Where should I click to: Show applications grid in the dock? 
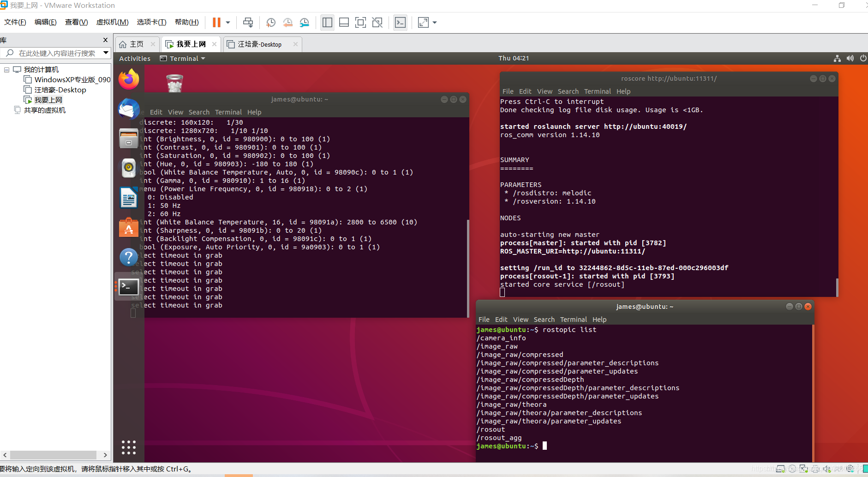(x=129, y=447)
